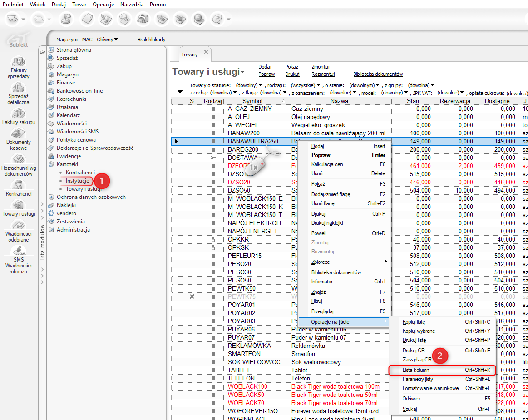This screenshot has height=420, width=528.
Task: Click the Brak blokady link
Action: click(x=152, y=40)
